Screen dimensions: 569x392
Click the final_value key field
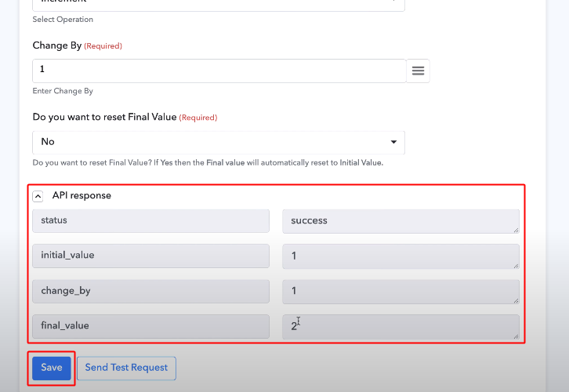(x=150, y=326)
